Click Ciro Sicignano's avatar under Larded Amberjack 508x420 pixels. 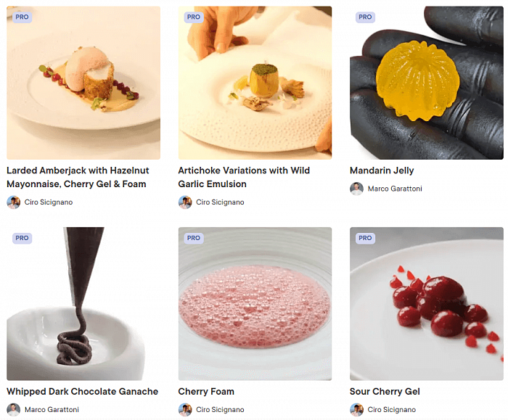pyautogui.click(x=13, y=202)
